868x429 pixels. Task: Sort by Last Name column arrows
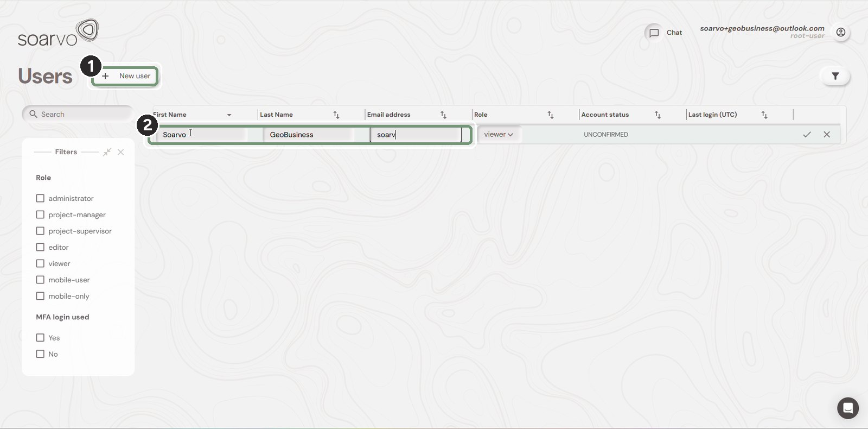point(336,115)
